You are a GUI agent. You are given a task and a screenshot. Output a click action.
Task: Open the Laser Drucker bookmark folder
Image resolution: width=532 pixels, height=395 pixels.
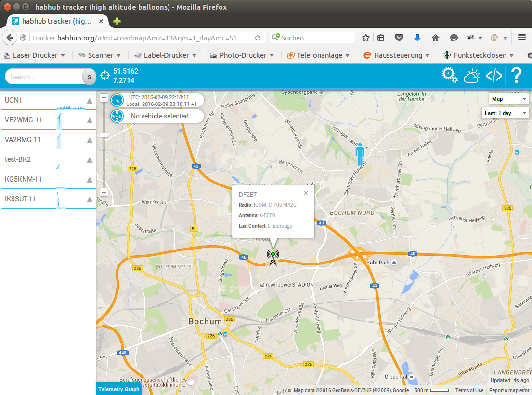(x=34, y=55)
